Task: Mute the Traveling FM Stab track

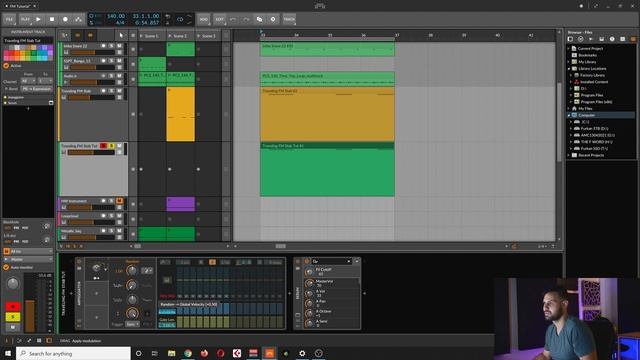Action: [119, 91]
